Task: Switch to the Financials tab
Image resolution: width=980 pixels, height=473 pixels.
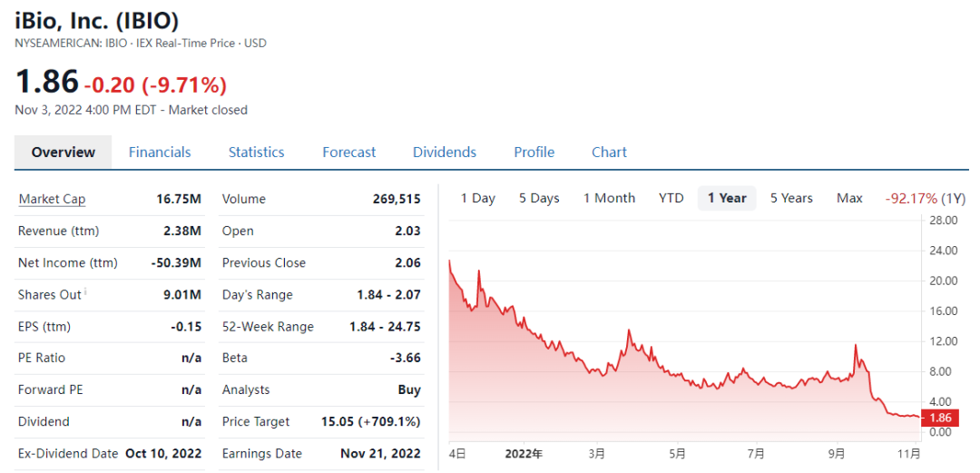Action: point(160,152)
